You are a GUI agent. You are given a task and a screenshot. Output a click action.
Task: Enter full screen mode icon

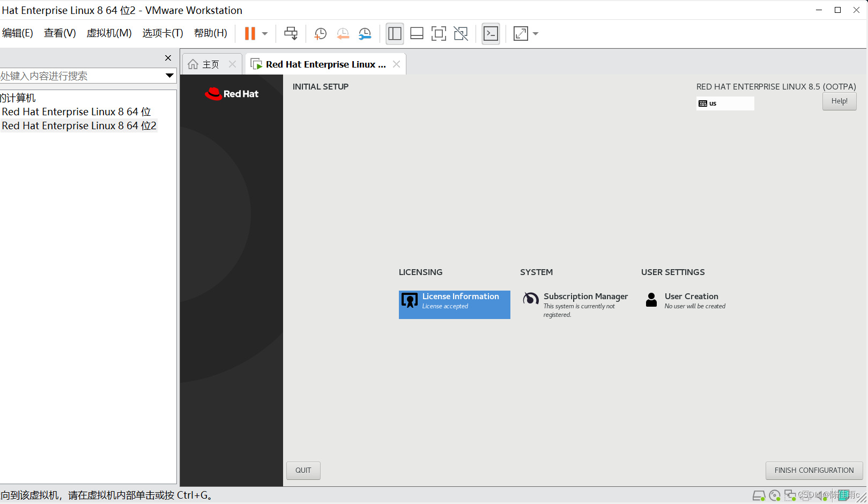point(439,33)
